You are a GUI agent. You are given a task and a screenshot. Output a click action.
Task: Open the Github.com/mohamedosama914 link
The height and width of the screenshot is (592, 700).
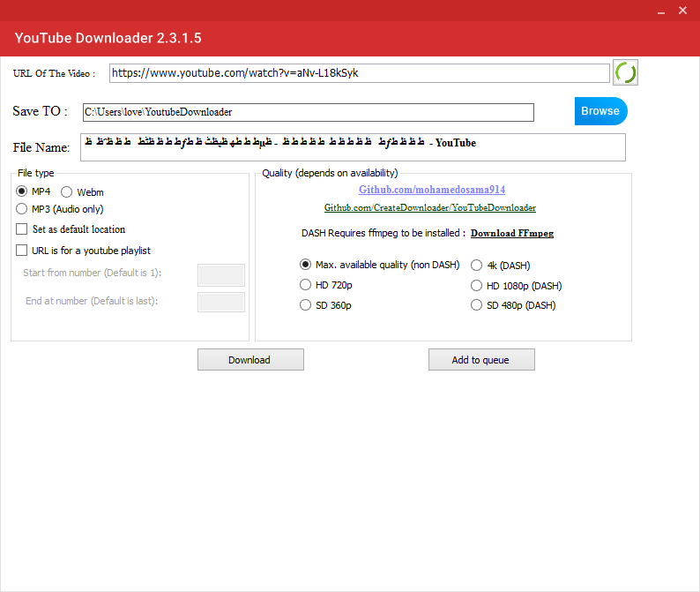(x=432, y=190)
